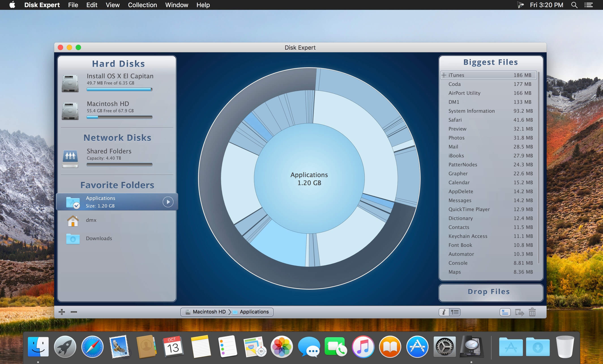Click the Spotlight search icon in menu bar
The height and width of the screenshot is (364, 603).
pos(575,5)
